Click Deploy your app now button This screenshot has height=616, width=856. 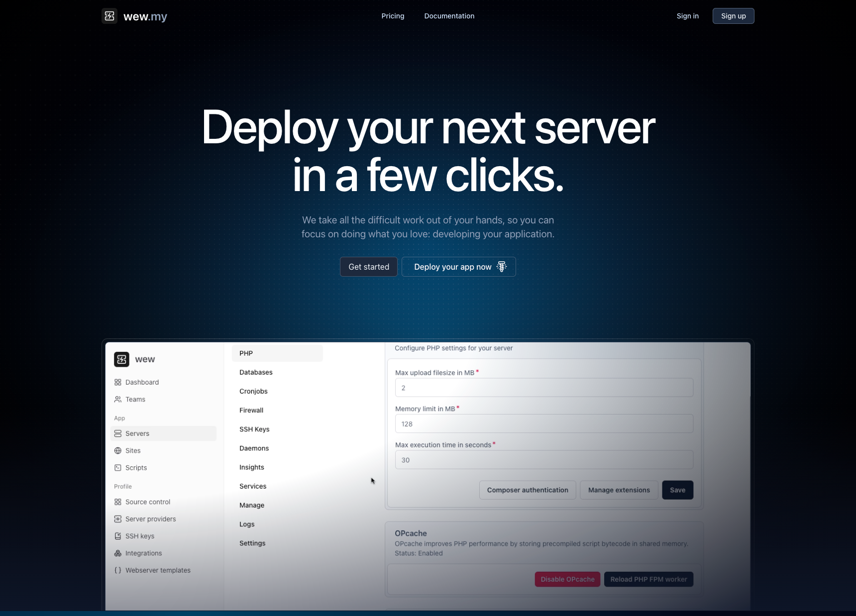click(459, 267)
